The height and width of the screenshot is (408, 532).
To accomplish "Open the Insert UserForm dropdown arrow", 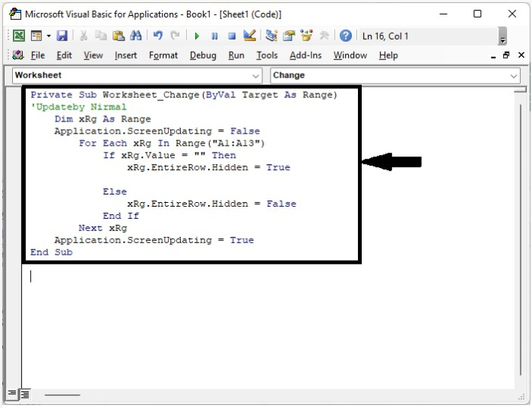I will coord(49,36).
